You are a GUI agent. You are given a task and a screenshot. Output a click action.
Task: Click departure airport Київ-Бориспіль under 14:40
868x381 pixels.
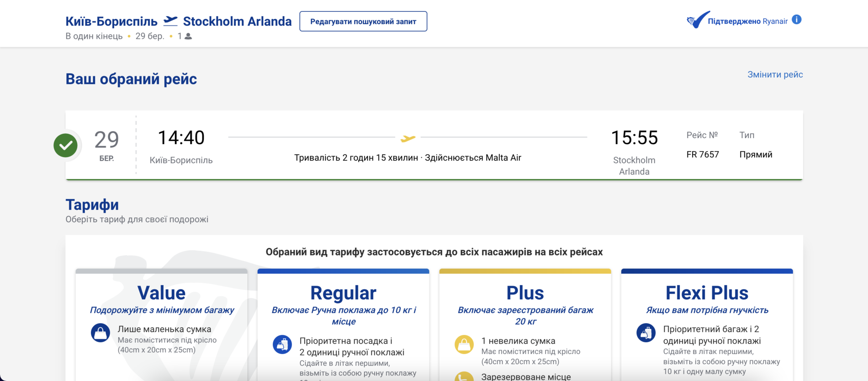(181, 161)
